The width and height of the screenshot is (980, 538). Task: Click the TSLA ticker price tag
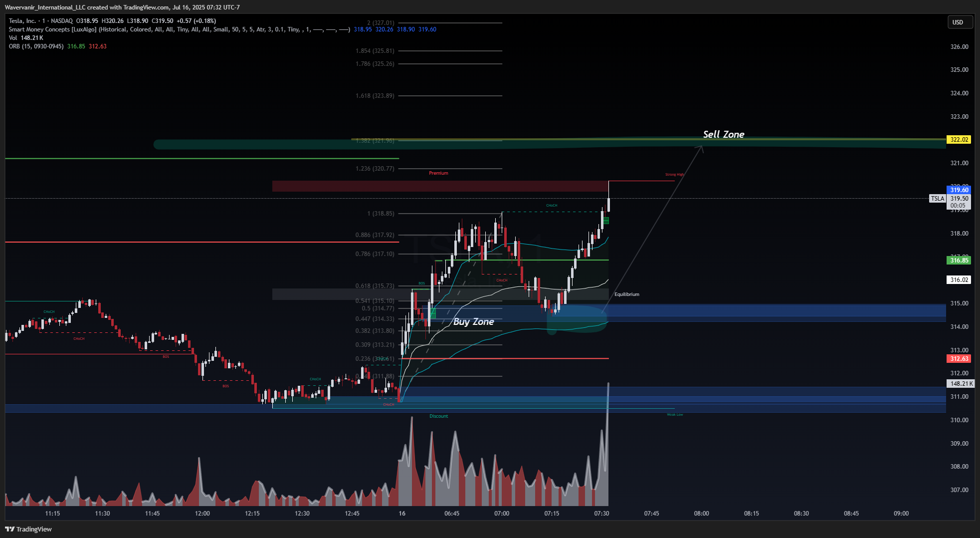tap(938, 199)
